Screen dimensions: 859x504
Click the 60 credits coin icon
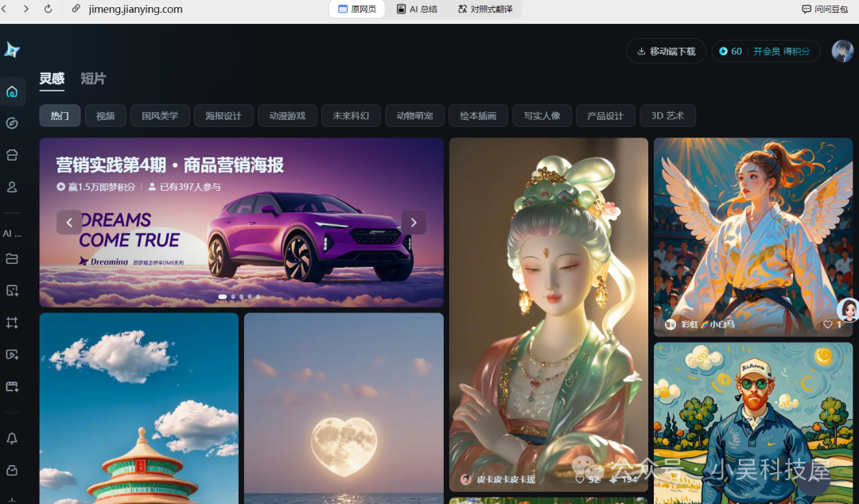pyautogui.click(x=723, y=51)
